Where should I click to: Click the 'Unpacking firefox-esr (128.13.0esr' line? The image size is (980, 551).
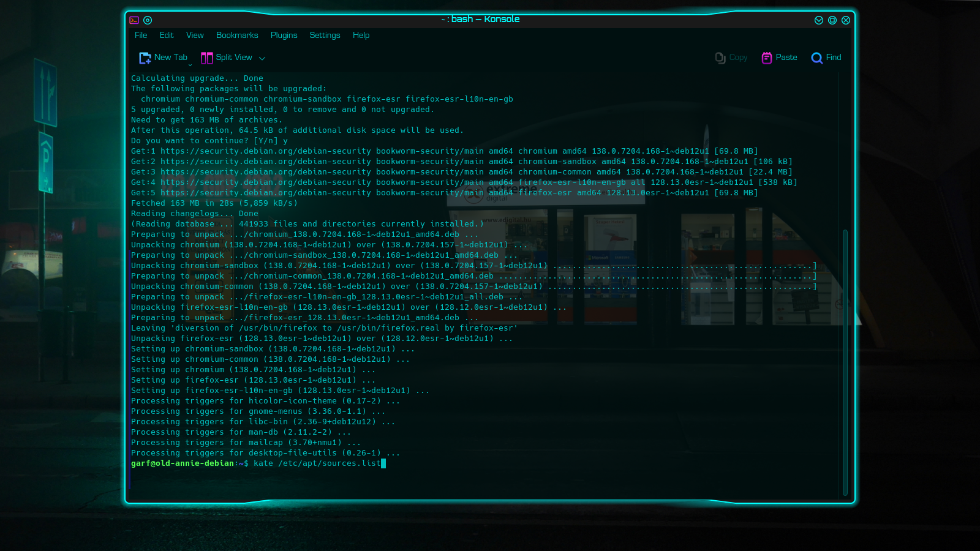(x=322, y=339)
